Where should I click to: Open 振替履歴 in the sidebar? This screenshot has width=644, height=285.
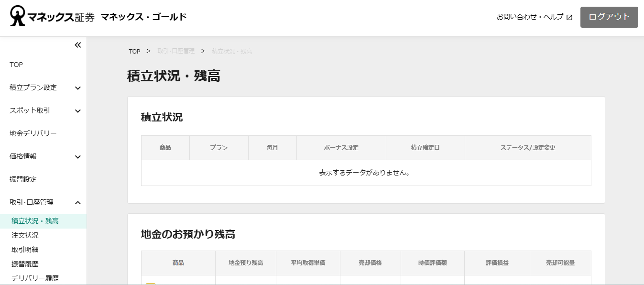[x=25, y=264]
